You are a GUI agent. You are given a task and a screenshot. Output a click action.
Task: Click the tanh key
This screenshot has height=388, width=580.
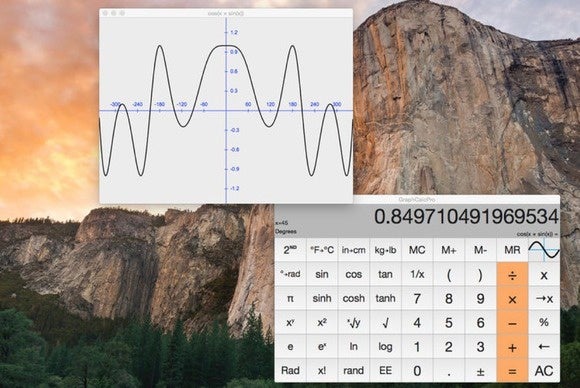coord(385,298)
